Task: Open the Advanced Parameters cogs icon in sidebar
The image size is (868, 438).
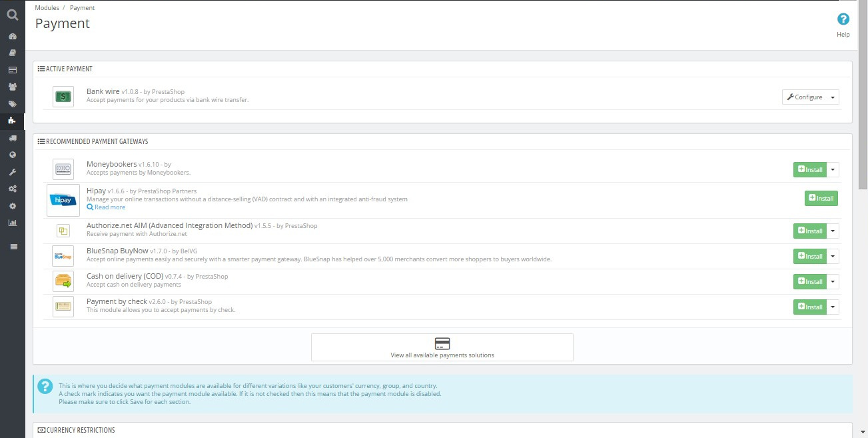Action: pos(12,189)
